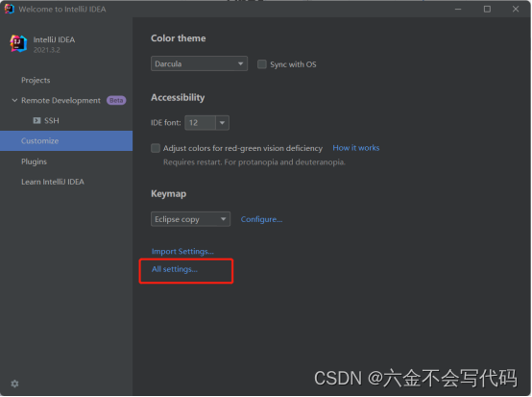The width and height of the screenshot is (532, 397).
Task: Click the Keymap heading
Action: (x=169, y=194)
